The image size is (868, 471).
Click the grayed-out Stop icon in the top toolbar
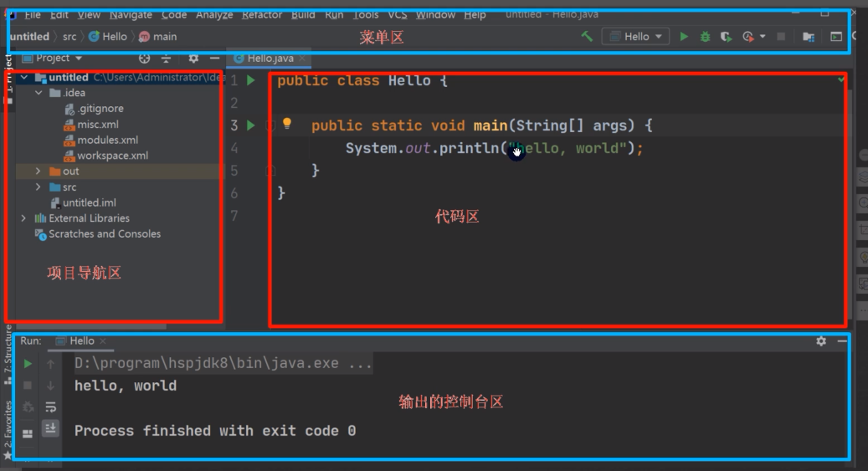click(x=781, y=37)
